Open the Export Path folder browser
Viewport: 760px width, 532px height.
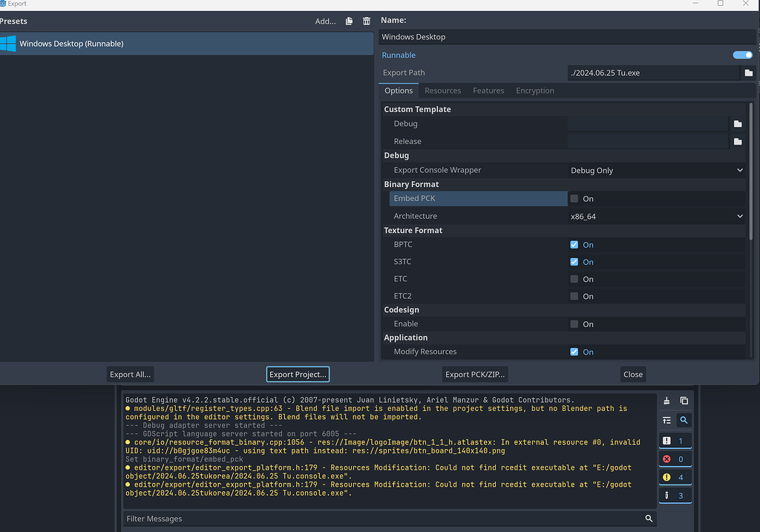click(x=748, y=73)
